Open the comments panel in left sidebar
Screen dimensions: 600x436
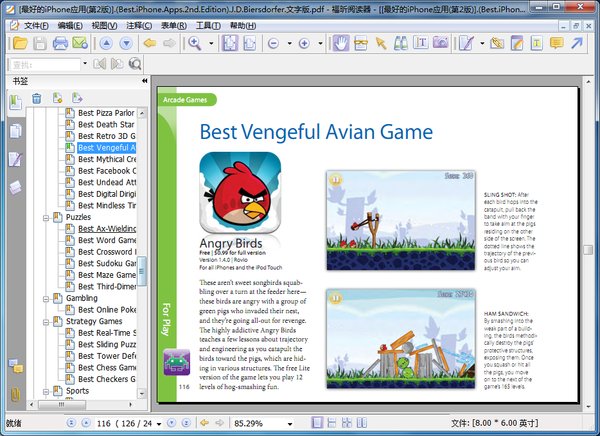click(x=16, y=366)
